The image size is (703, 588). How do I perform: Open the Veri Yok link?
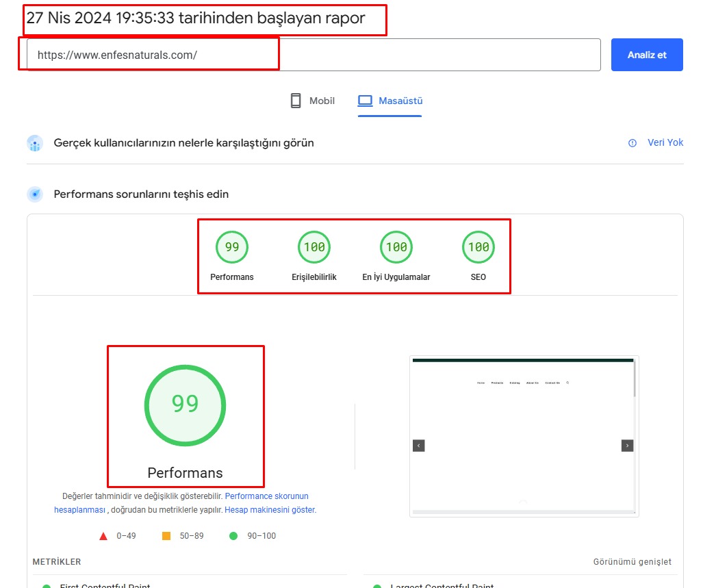[x=665, y=143]
